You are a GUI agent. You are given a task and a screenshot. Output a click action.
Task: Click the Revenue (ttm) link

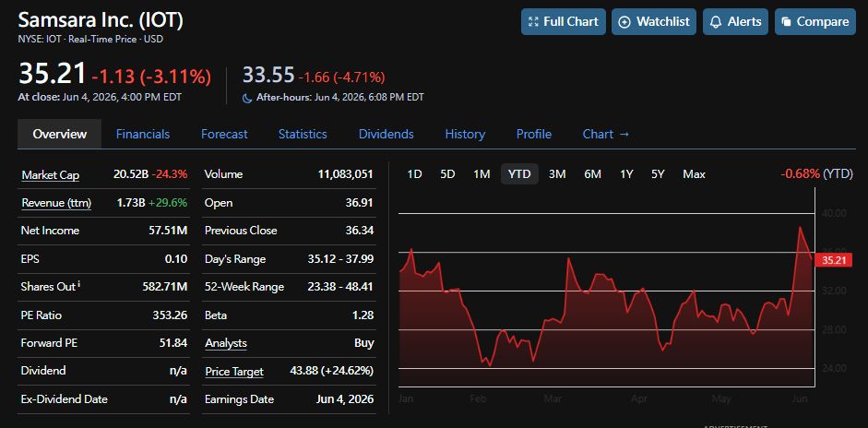pos(56,203)
